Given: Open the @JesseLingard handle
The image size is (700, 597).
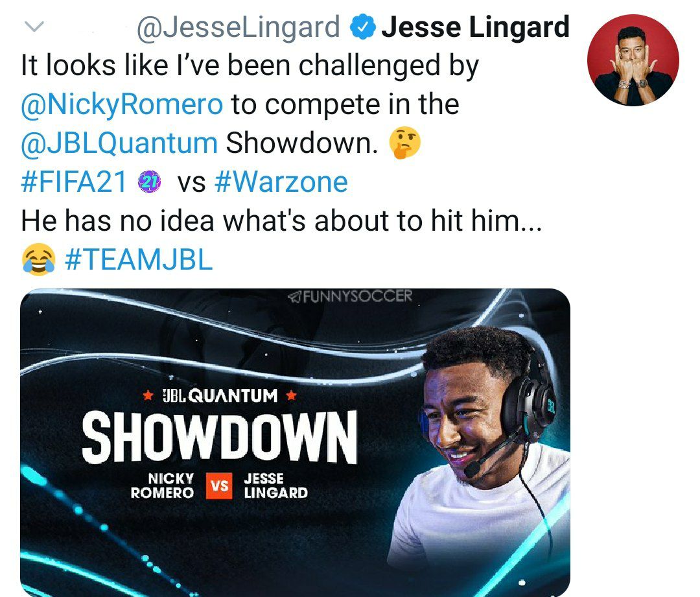Looking at the screenshot, I should pyautogui.click(x=239, y=27).
